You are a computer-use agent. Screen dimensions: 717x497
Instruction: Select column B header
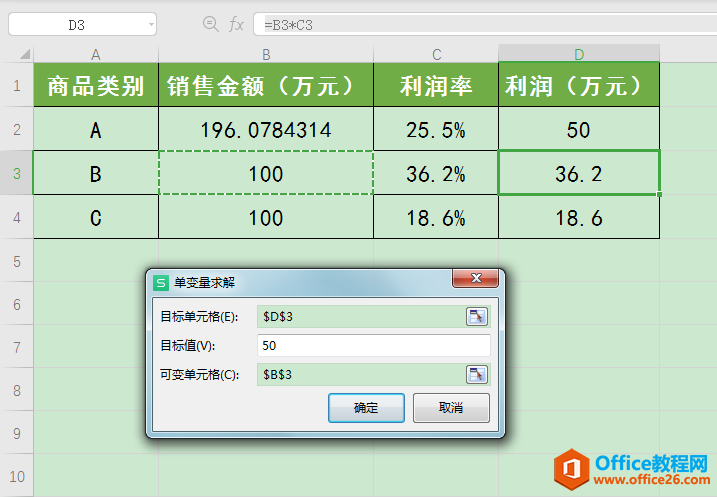(266, 53)
